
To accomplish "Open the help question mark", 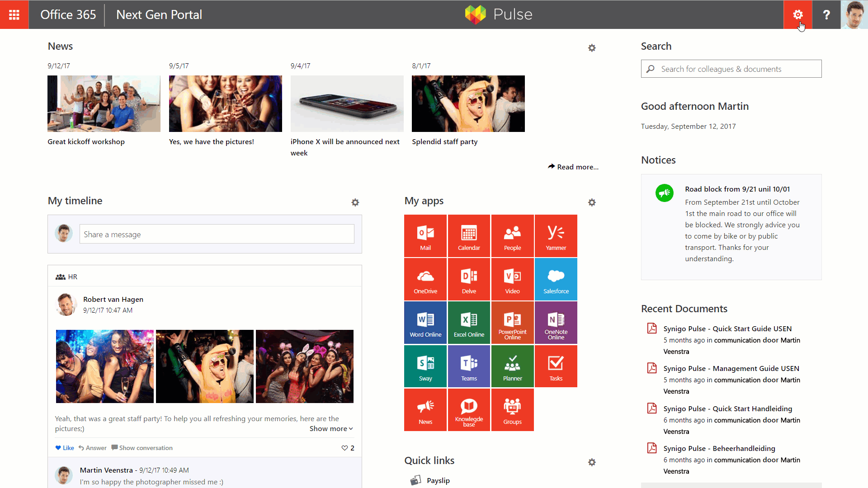I will click(x=826, y=14).
